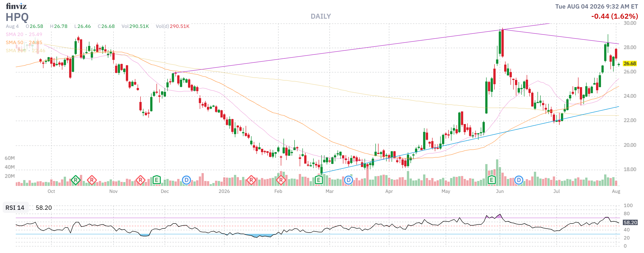Click the red R marker in early February
This screenshot has width=644, height=253.
(281, 180)
